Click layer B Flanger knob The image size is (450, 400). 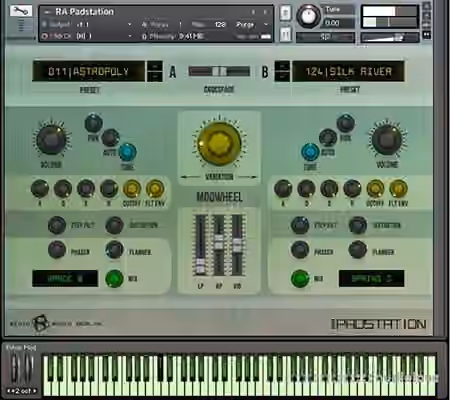[357, 250]
